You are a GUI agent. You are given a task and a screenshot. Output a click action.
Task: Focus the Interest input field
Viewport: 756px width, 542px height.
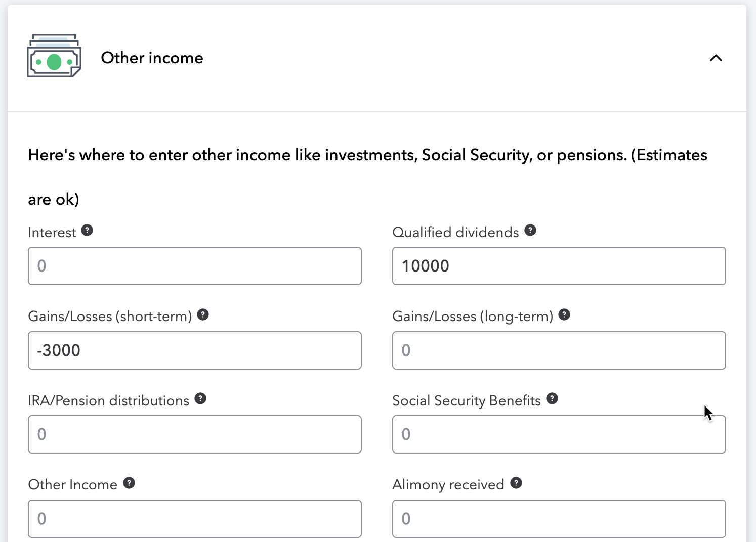tap(195, 266)
